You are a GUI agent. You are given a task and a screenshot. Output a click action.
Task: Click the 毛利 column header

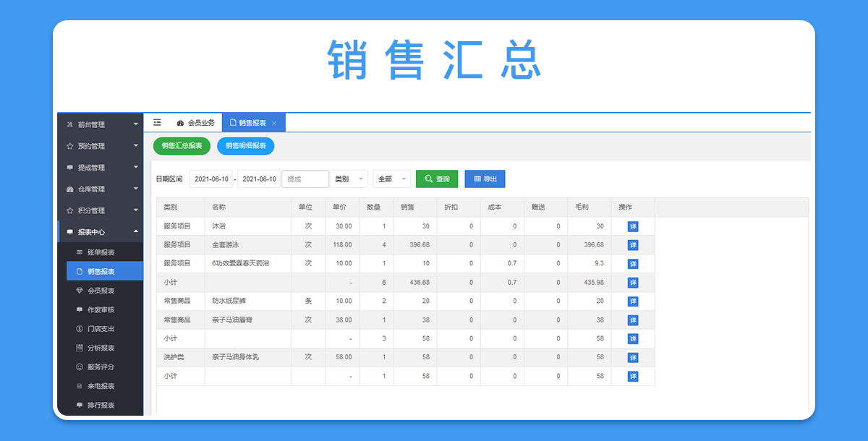pos(589,207)
